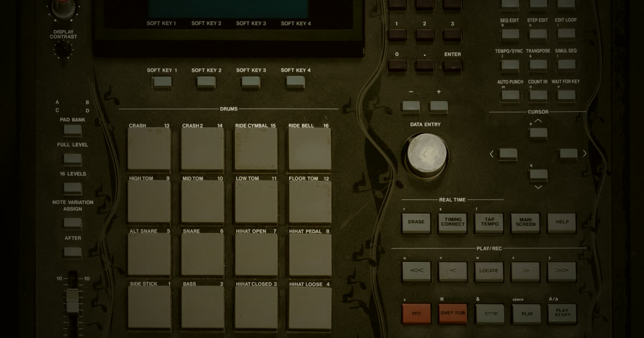Hit the ALT SNARE pad 5

pyautogui.click(x=149, y=255)
